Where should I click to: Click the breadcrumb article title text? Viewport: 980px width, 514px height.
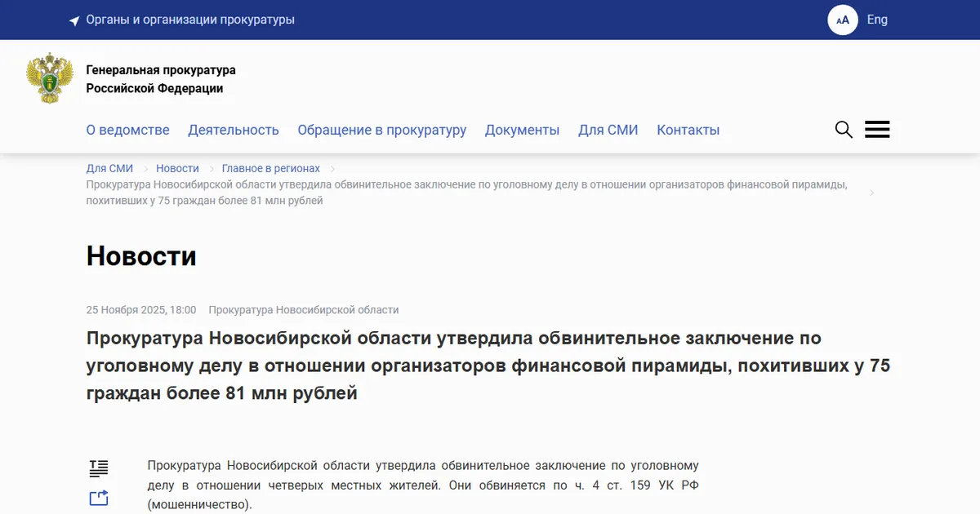(x=467, y=193)
